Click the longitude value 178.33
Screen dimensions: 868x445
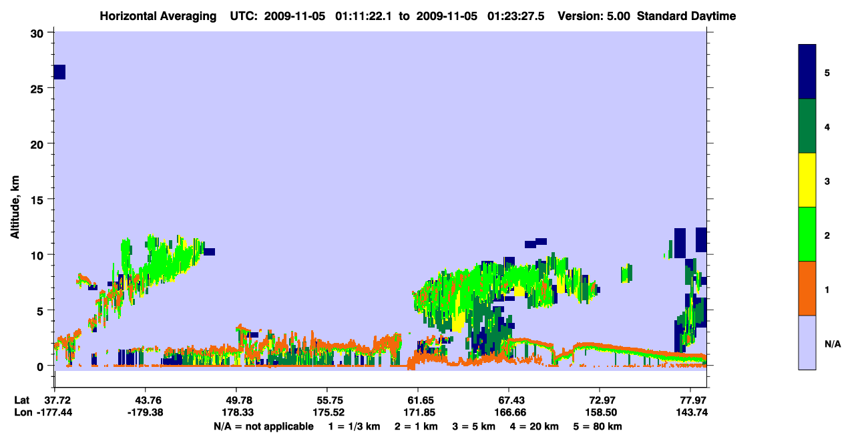click(x=236, y=413)
